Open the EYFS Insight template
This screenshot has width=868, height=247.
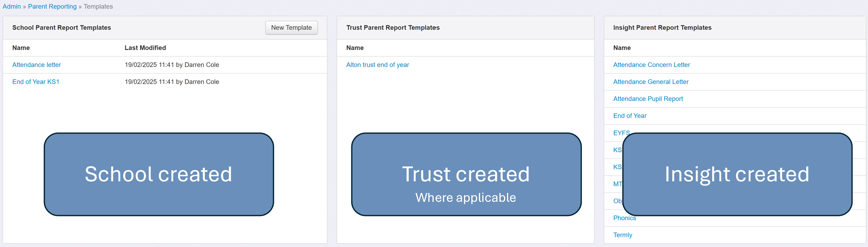coord(619,133)
